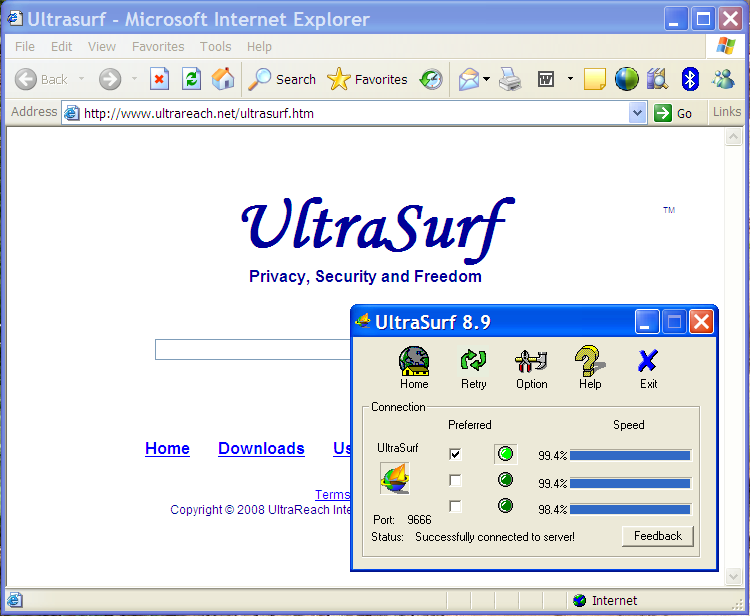750x616 pixels.
Task: Open the Help menu in menu bar
Action: (259, 46)
